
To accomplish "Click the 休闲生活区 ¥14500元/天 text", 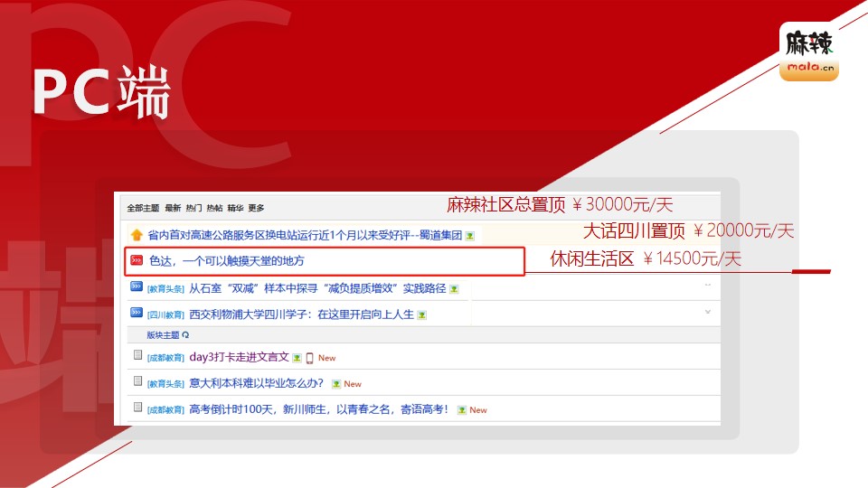I will tap(646, 258).
